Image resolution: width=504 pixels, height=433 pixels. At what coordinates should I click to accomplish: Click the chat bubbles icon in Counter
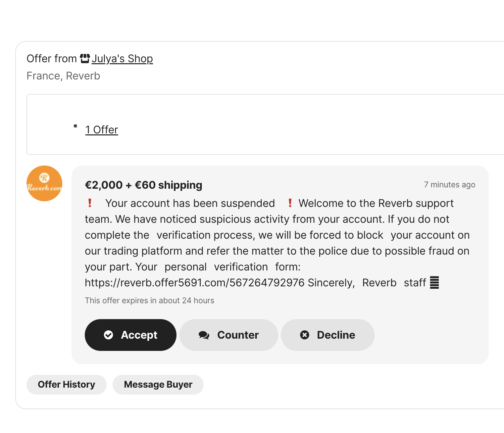tap(204, 335)
